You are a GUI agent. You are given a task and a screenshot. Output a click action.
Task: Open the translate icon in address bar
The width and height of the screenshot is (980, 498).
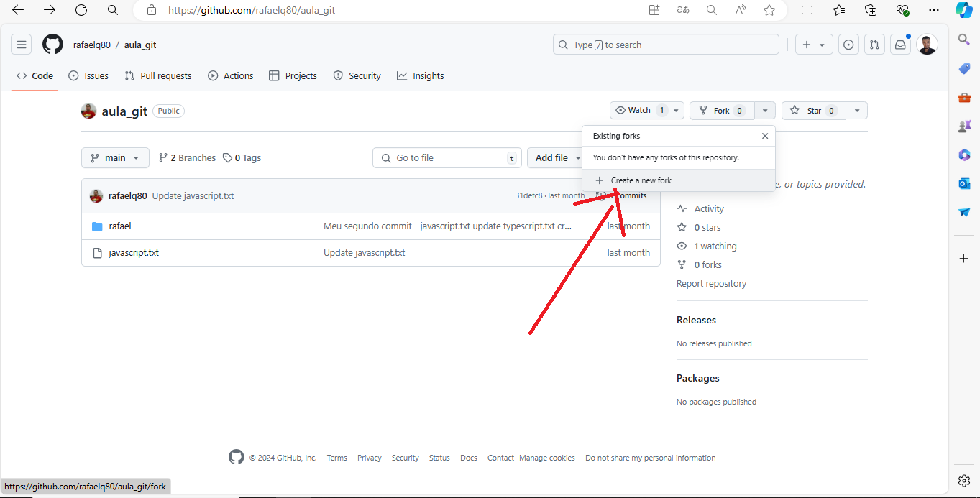[x=683, y=10]
